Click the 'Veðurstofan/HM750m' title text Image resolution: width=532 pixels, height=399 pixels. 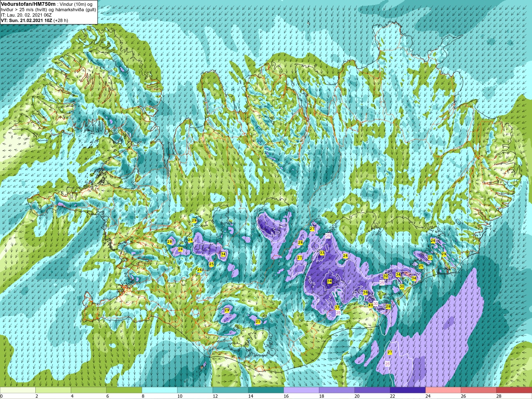28,4
